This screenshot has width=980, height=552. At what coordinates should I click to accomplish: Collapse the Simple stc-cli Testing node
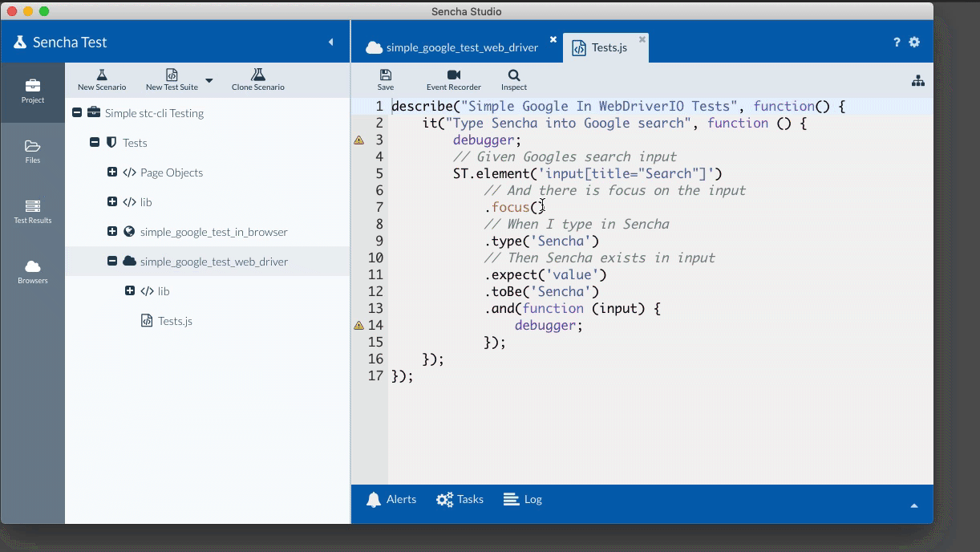click(x=77, y=113)
